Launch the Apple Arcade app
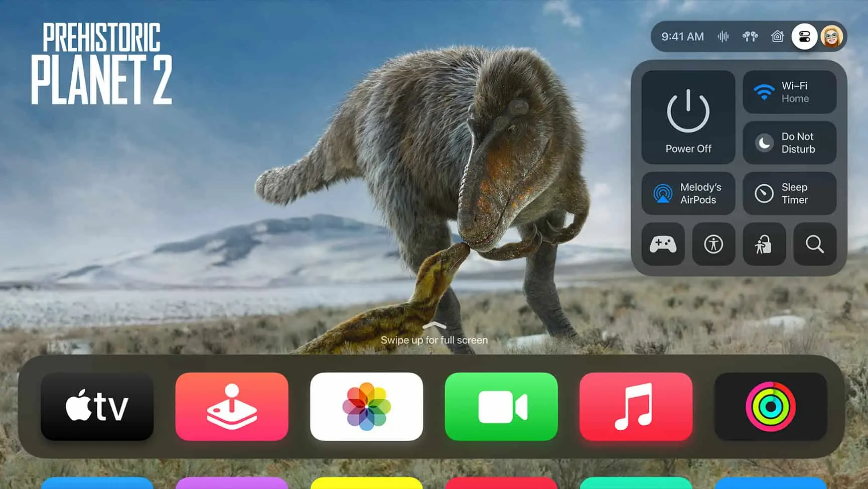Image resolution: width=868 pixels, height=489 pixels. coord(232,407)
